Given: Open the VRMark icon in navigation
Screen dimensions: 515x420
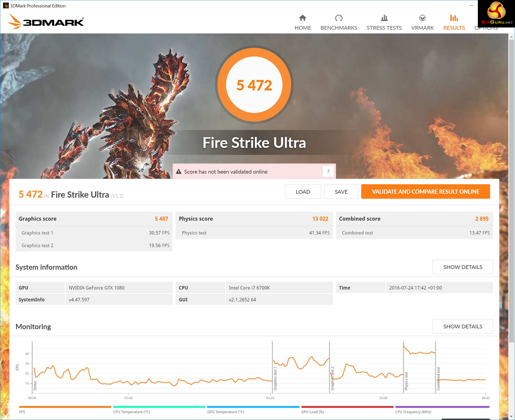Looking at the screenshot, I should 422,18.
